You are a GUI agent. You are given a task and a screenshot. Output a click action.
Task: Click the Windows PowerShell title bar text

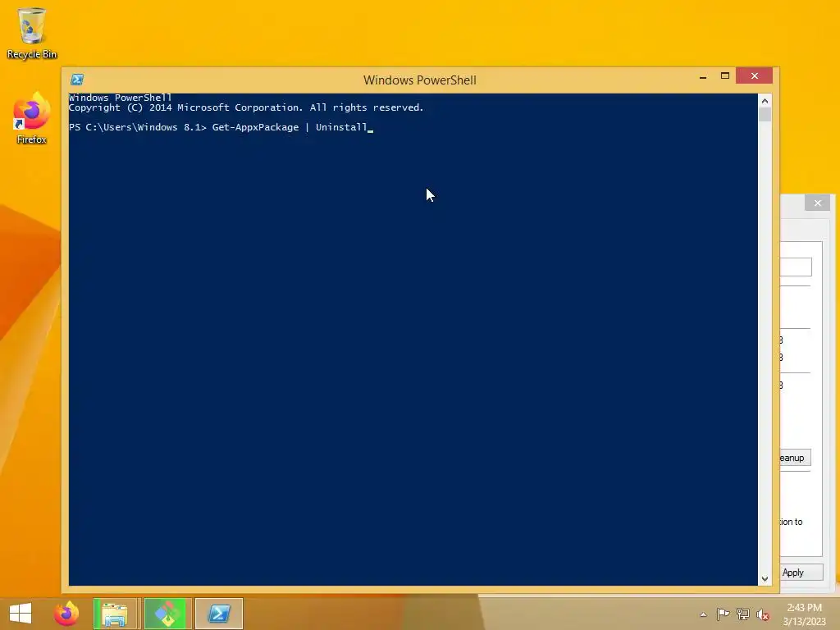point(419,80)
